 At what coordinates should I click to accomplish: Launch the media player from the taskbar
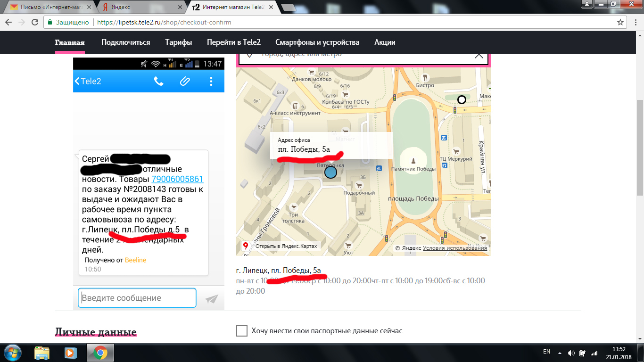click(70, 353)
